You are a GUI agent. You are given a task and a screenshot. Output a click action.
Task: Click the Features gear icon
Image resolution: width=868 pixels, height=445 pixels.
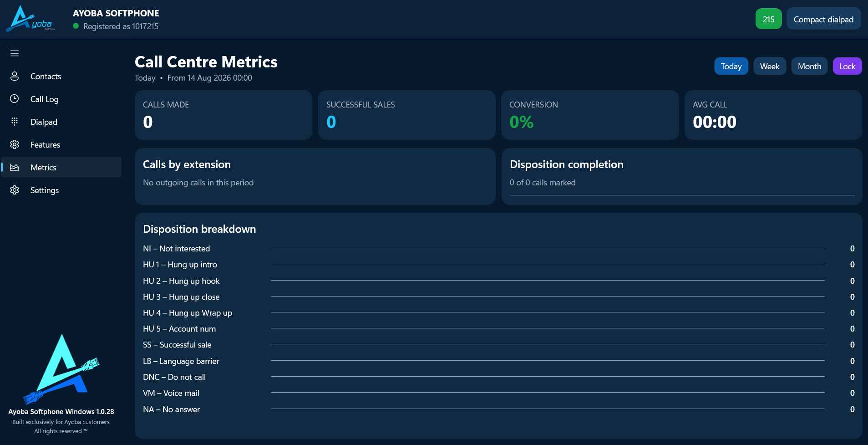tap(15, 144)
